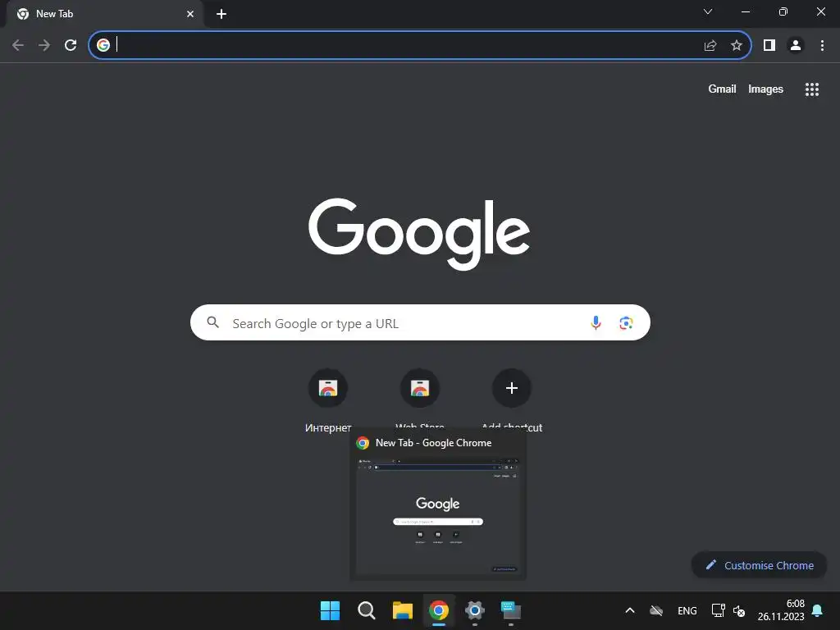Image resolution: width=840 pixels, height=630 pixels.
Task: Show hidden system tray icons
Action: click(x=630, y=610)
